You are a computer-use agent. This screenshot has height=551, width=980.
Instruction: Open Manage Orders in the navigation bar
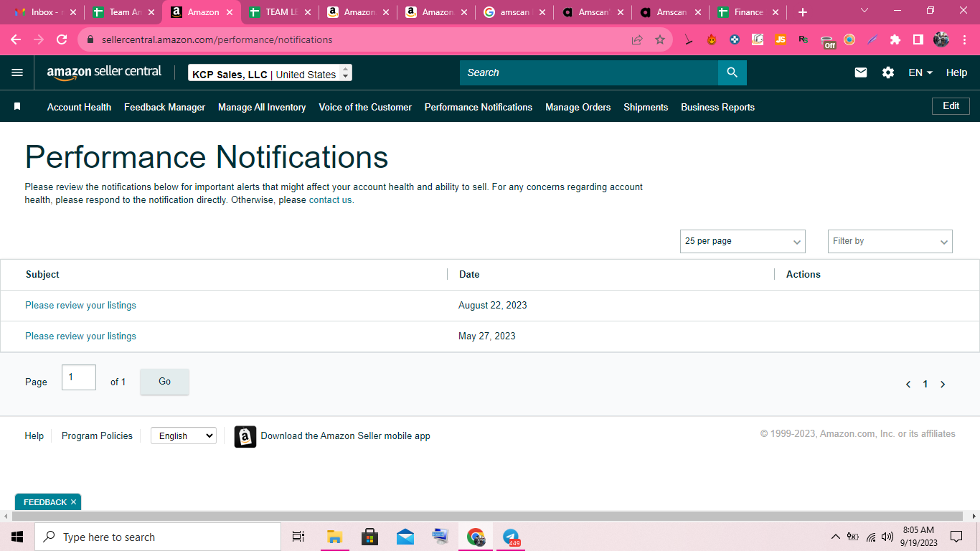click(x=578, y=107)
